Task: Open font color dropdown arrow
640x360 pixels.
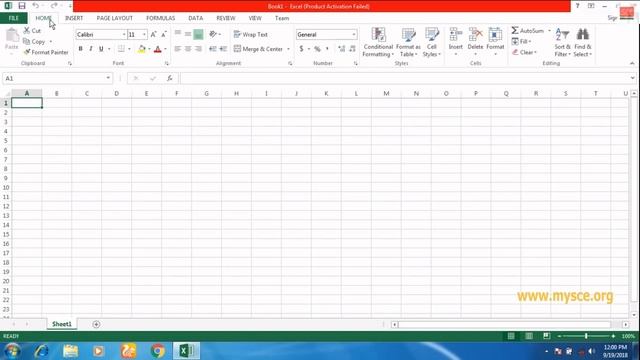Action: (x=165, y=49)
